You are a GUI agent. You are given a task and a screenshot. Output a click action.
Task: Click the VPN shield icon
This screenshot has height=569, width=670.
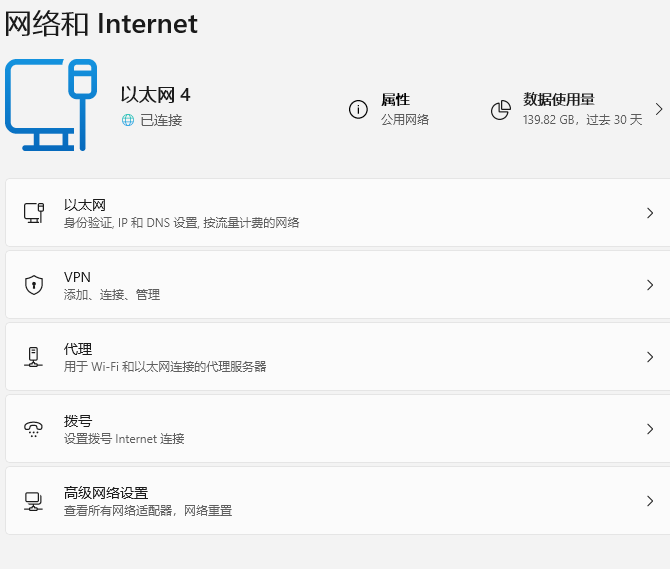34,285
